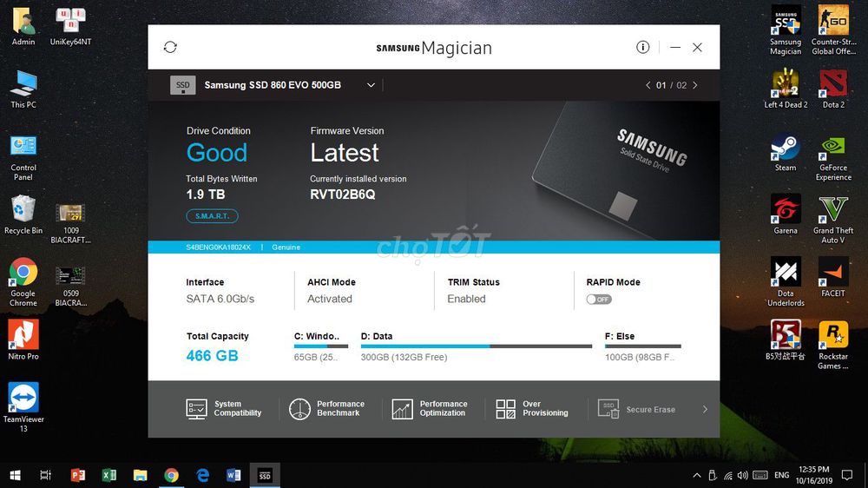Open Performance Benchmark
The height and width of the screenshot is (488, 868).
[x=326, y=409]
